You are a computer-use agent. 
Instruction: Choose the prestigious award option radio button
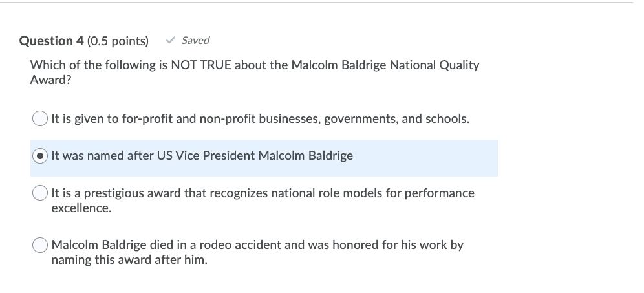pos(40,193)
